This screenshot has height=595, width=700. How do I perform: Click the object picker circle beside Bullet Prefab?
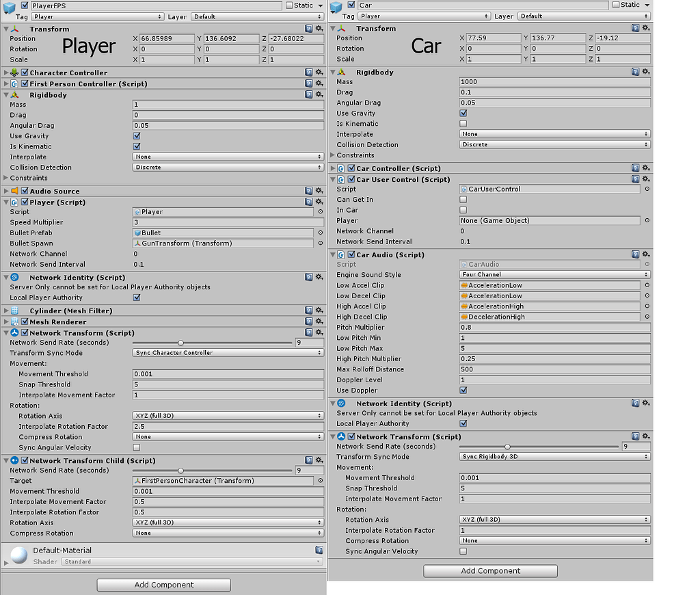(319, 233)
